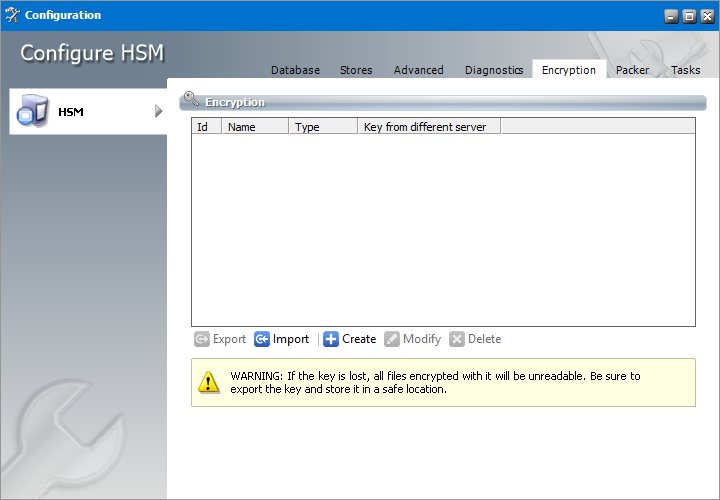This screenshot has height=500, width=720.
Task: Click the key icon beside Encryption header
Action: click(191, 98)
